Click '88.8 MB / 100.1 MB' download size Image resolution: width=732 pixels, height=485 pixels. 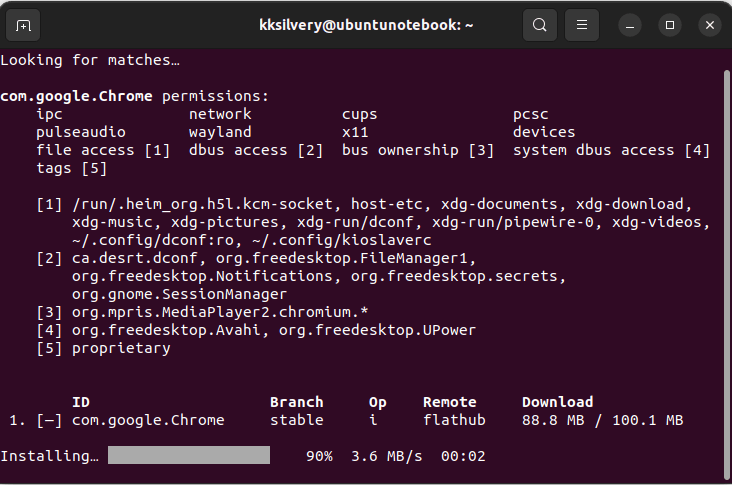(602, 420)
